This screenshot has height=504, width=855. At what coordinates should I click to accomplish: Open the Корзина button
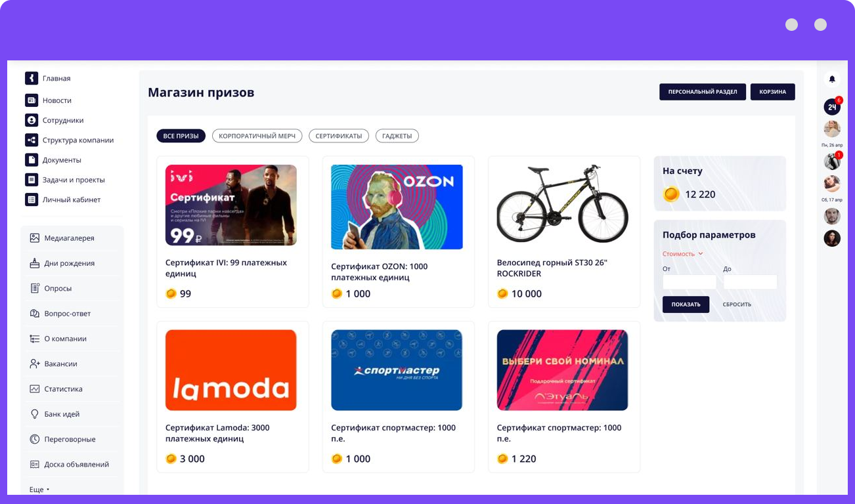tap(773, 92)
